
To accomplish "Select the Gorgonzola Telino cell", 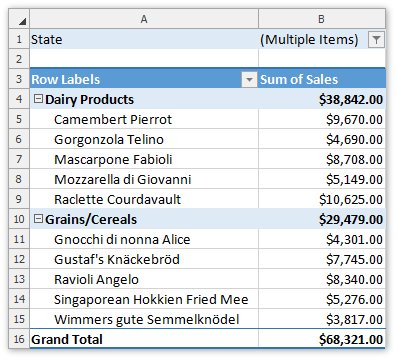I will tap(144, 139).
